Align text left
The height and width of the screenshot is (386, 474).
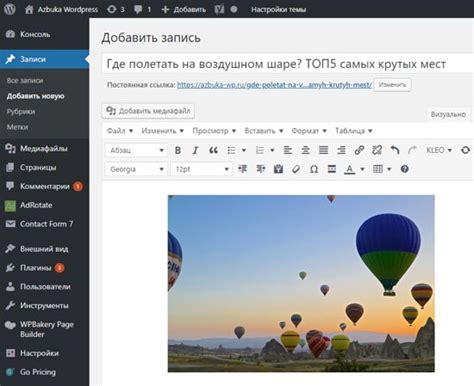288,150
